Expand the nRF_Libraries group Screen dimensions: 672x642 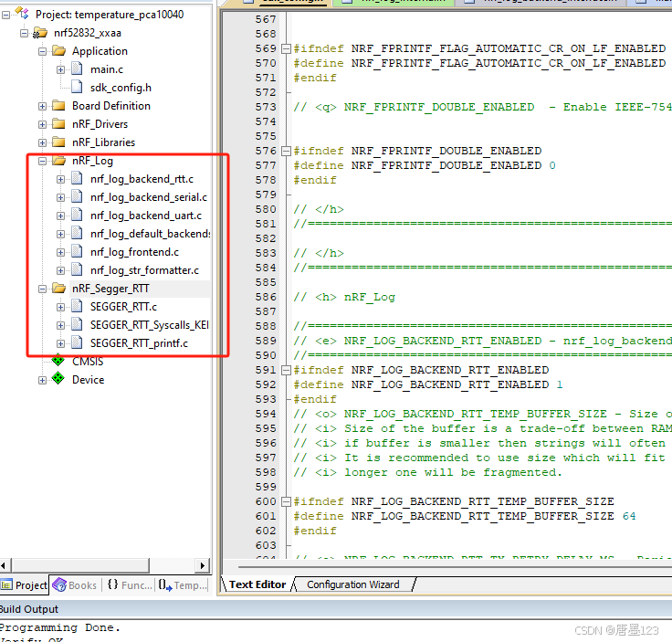[42, 142]
